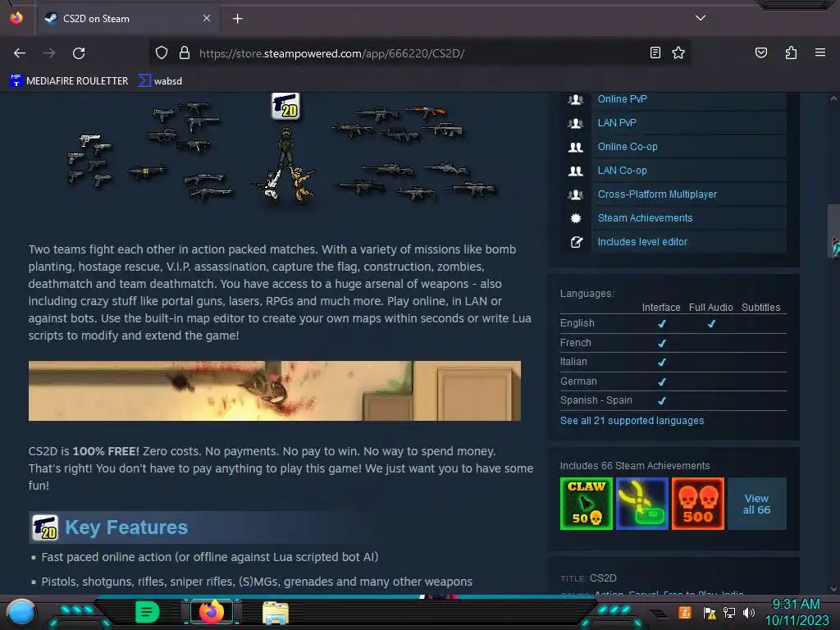This screenshot has width=840, height=630.
Task: Bookmark this page with the star
Action: tap(678, 52)
